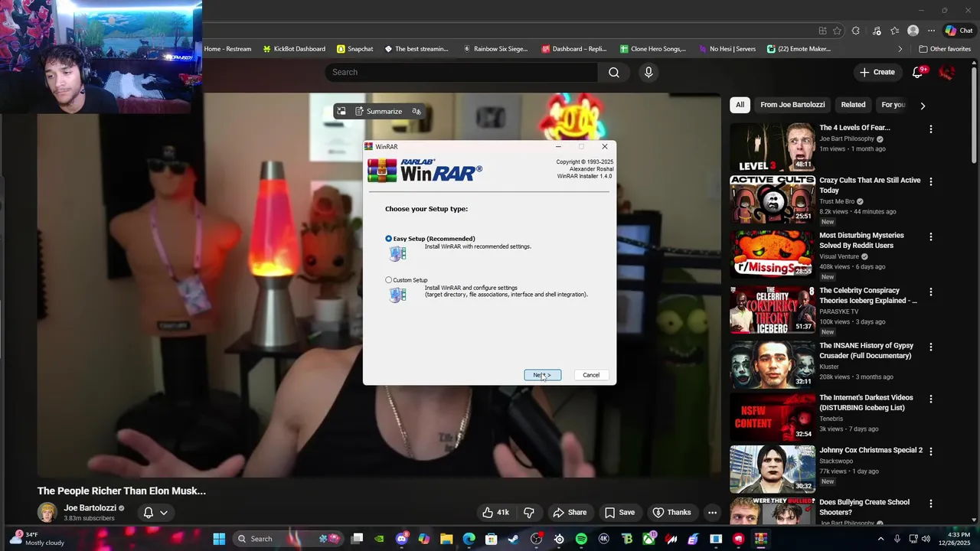The image size is (980, 551).
Task: Click screenshot icon left of Summarize
Action: 341,111
